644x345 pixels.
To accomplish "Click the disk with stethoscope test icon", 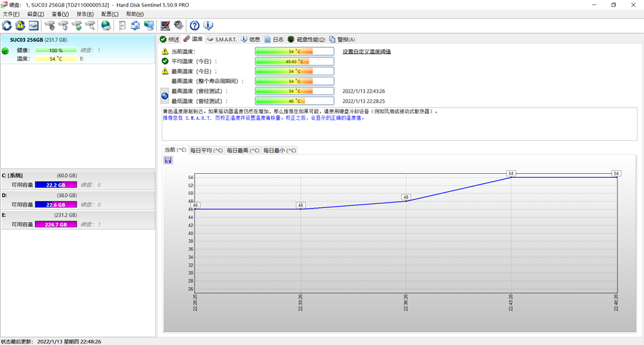I will (50, 26).
